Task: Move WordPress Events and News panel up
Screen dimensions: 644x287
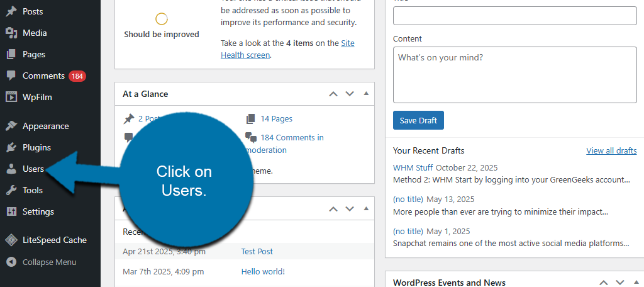Action: coord(603,283)
